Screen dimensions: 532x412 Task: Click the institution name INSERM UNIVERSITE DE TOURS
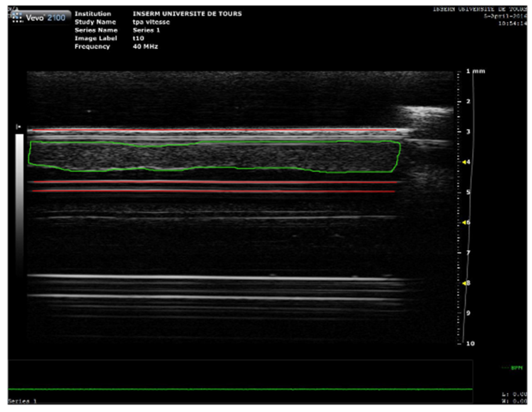[x=187, y=14]
